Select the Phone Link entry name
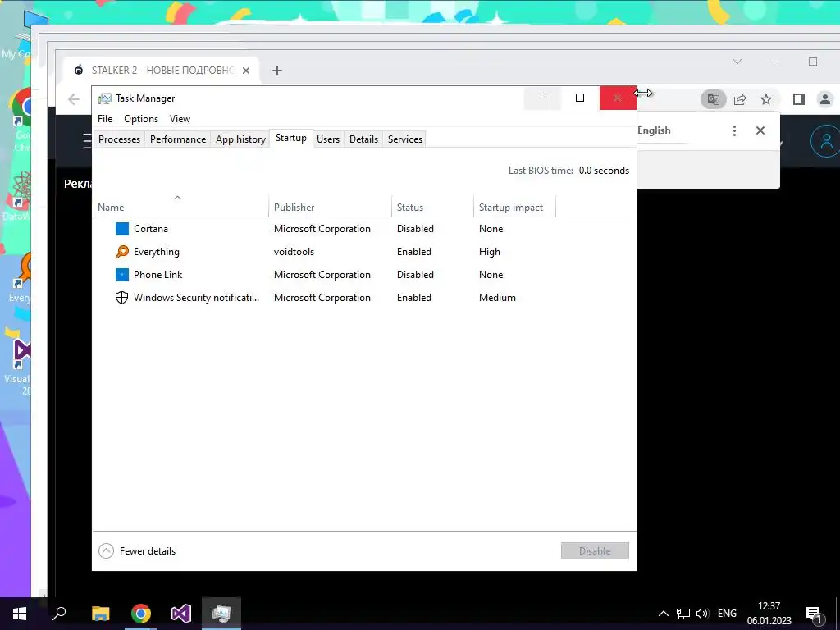 pyautogui.click(x=158, y=275)
